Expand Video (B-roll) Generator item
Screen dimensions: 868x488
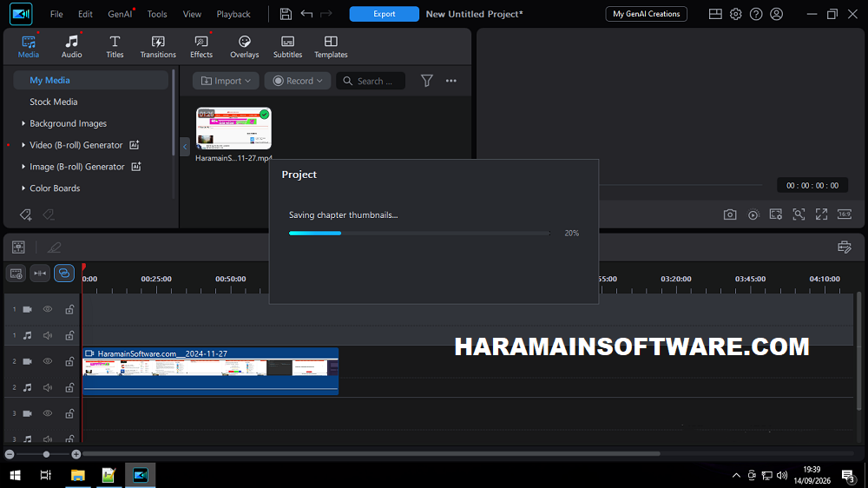[x=23, y=145]
